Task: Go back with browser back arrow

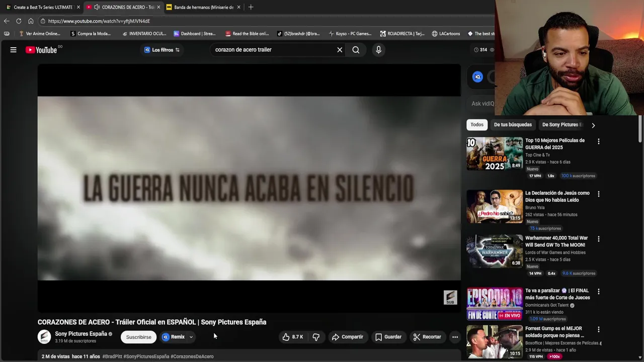Action: click(x=7, y=21)
